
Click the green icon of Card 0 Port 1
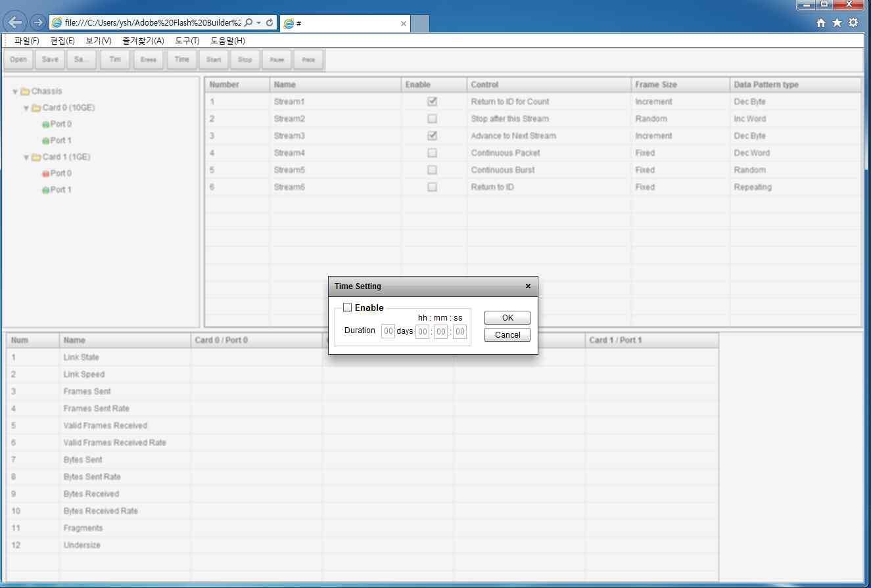click(x=46, y=141)
